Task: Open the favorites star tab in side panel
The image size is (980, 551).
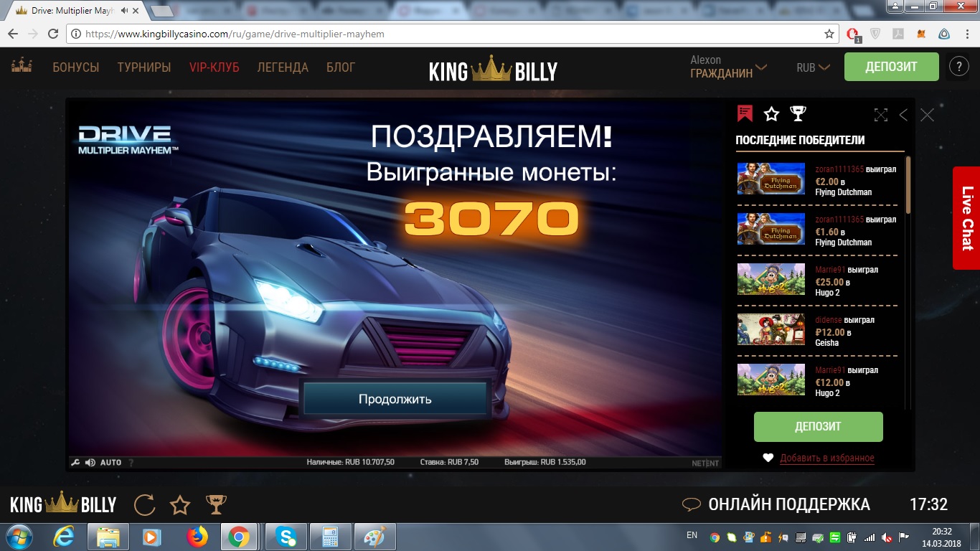Action: coord(771,113)
